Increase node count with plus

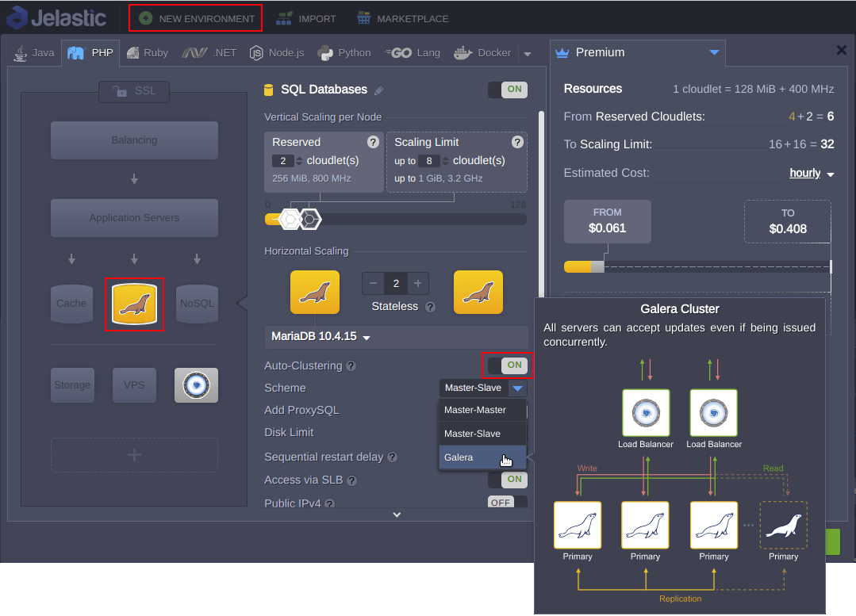click(x=417, y=283)
